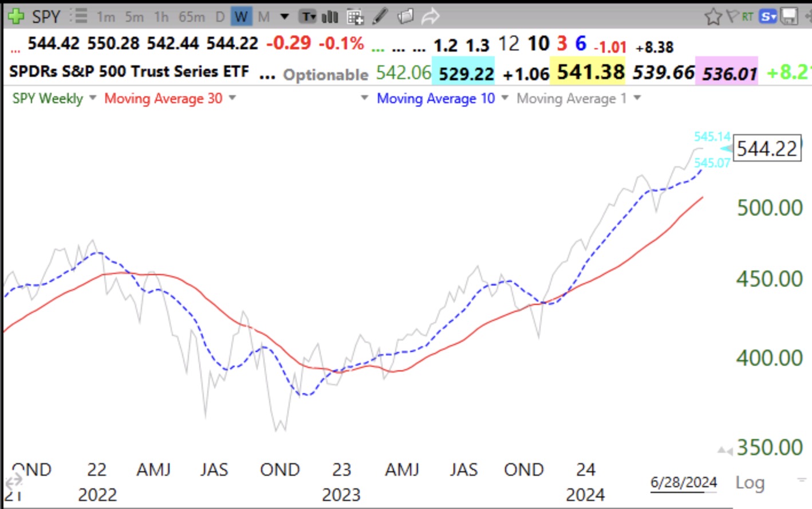Click the Log scale control
The height and width of the screenshot is (509, 812).
click(750, 482)
